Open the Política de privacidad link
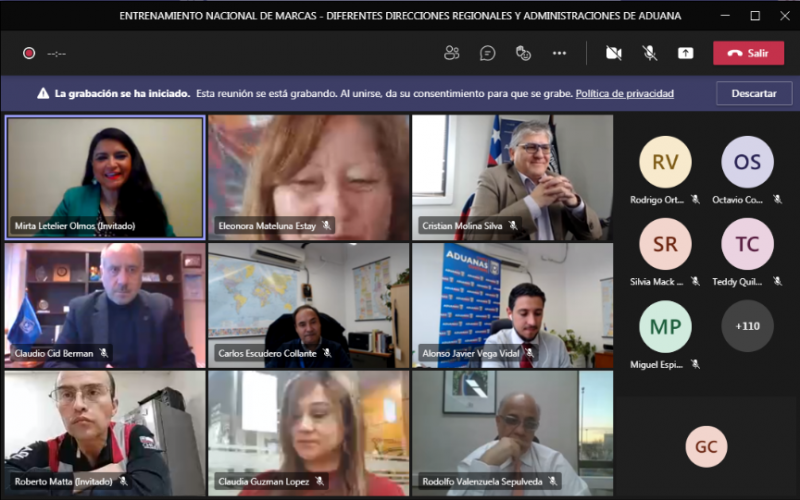Viewport: 800px width, 500px height. click(624, 93)
